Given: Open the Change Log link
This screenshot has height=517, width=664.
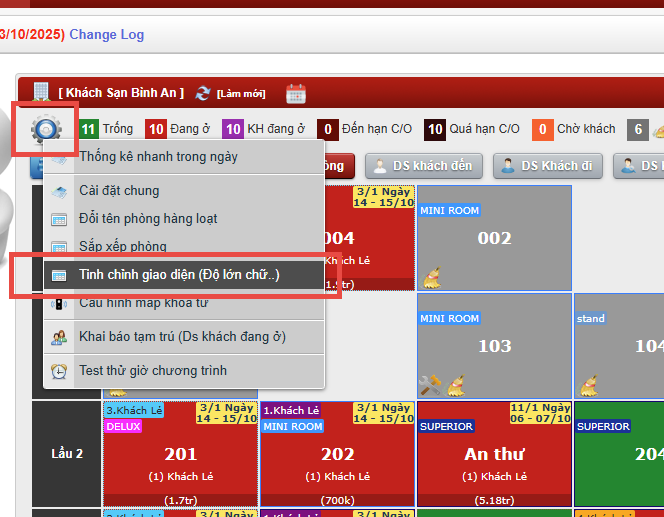Looking at the screenshot, I should click(107, 34).
